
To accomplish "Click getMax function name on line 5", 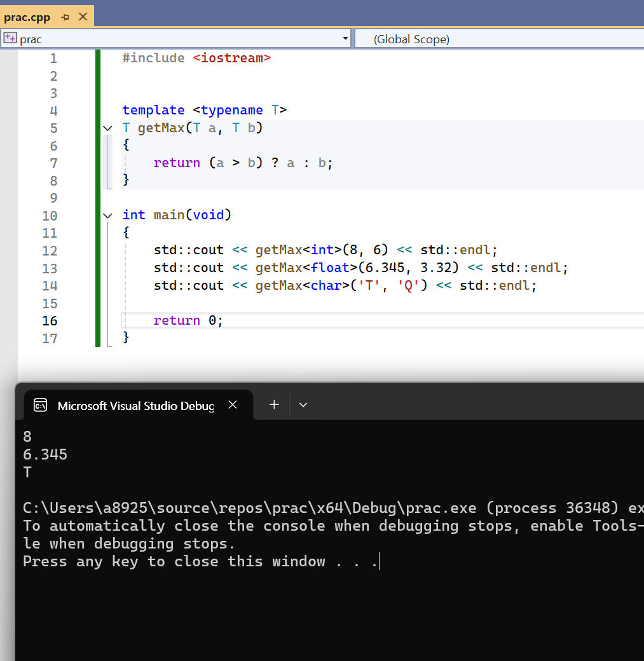I will tap(161, 128).
